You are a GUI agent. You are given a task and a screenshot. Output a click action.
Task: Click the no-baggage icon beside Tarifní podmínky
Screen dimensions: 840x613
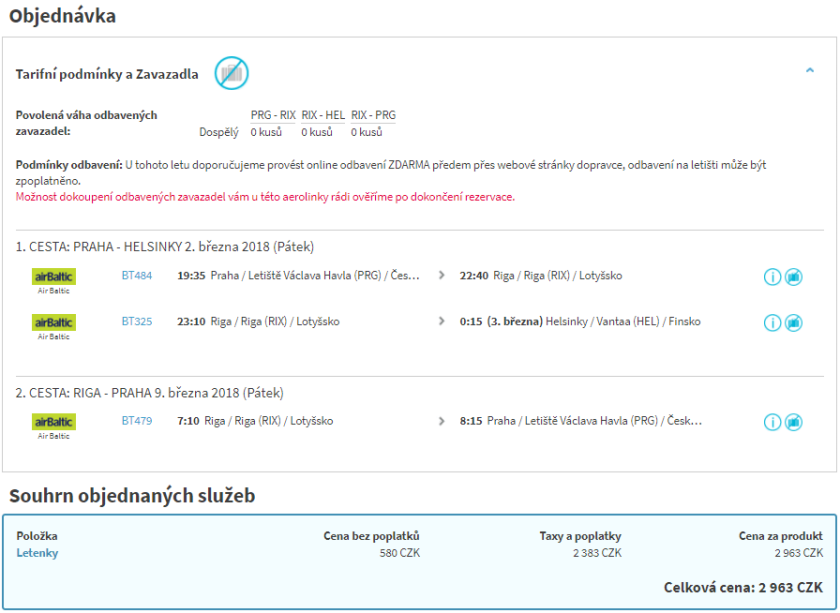click(x=231, y=73)
